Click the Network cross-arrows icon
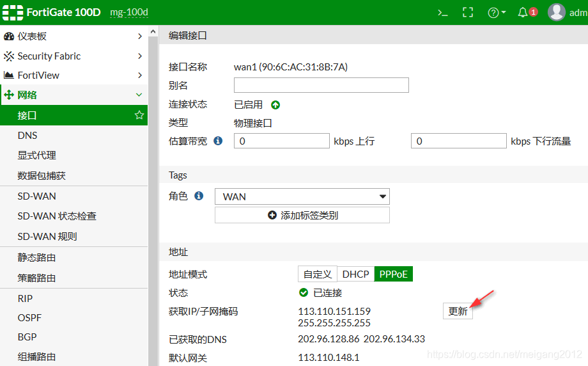The width and height of the screenshot is (588, 366). (x=8, y=95)
